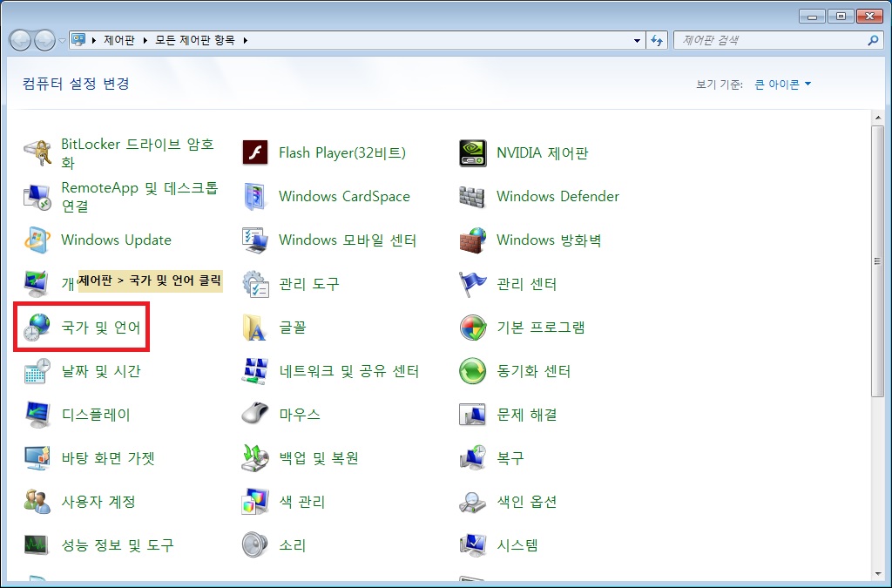Open the 색인 옵션 icon

pyautogui.click(x=473, y=502)
